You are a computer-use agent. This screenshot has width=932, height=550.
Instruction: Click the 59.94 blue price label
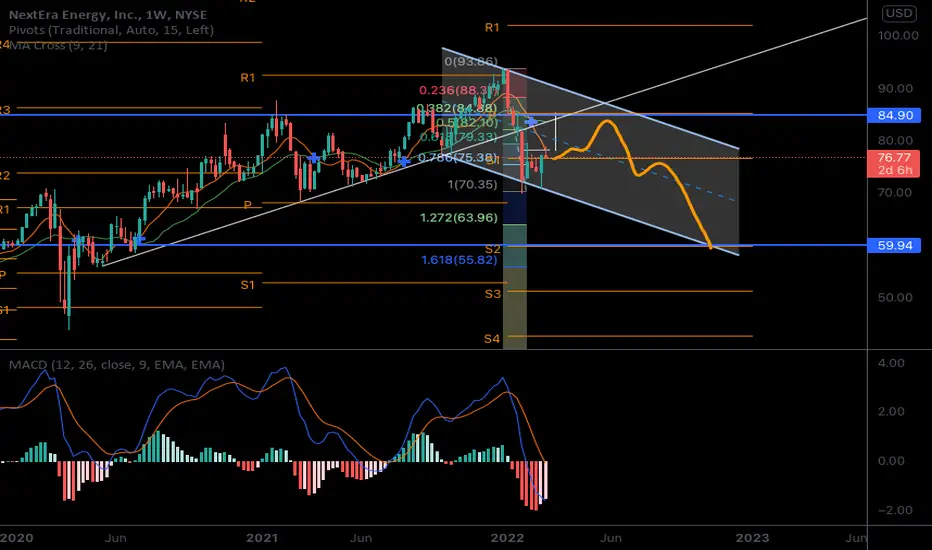894,245
